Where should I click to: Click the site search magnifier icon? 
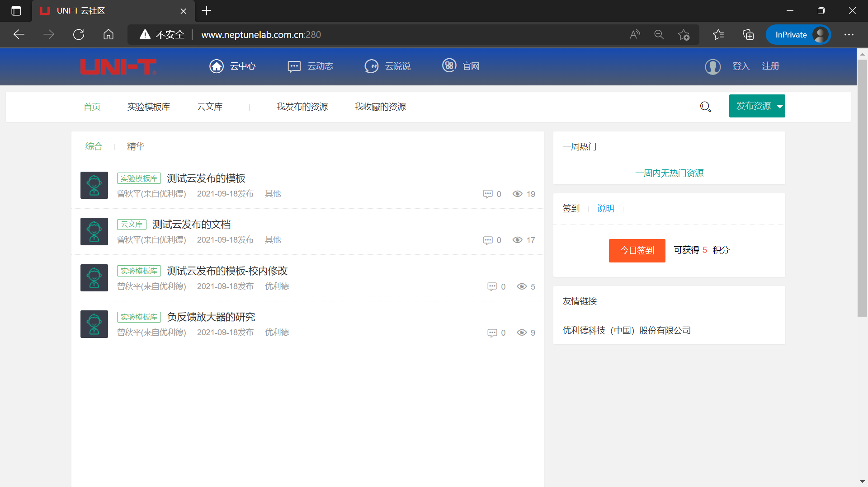[705, 107]
